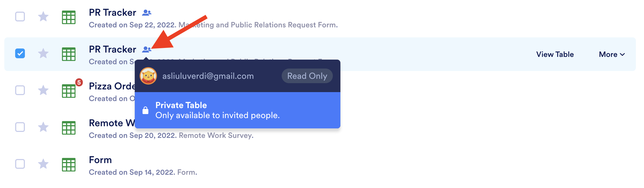Click the Read Only permission badge
Viewport: 644px width, 188px height.
click(x=307, y=76)
